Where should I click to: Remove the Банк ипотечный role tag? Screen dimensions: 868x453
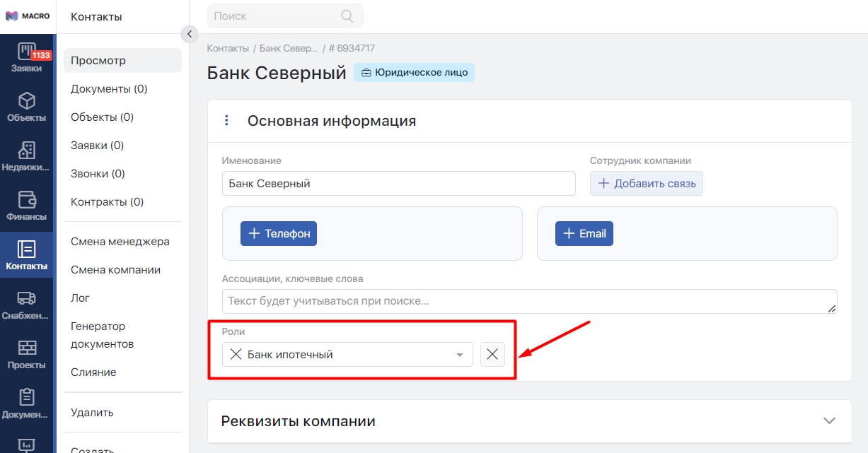(236, 355)
